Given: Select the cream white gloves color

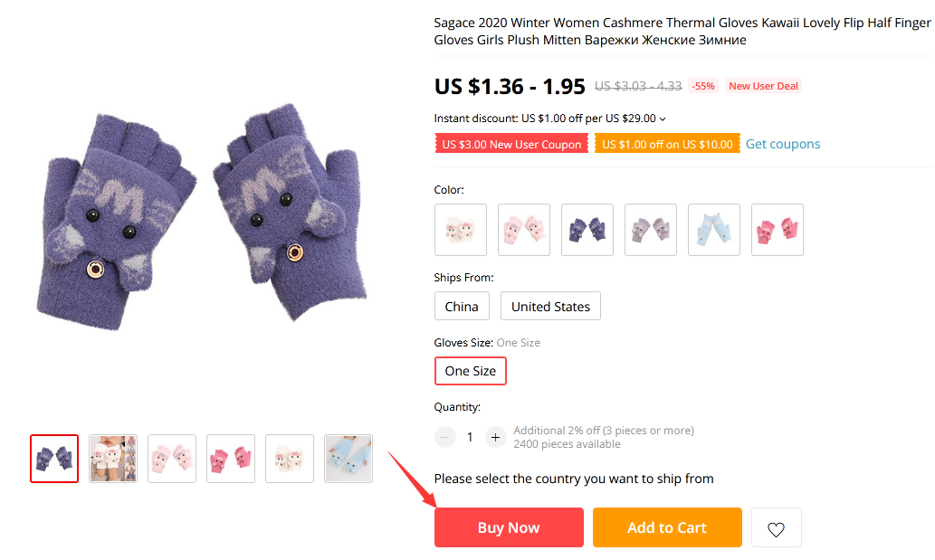Looking at the screenshot, I should pyautogui.click(x=461, y=230).
